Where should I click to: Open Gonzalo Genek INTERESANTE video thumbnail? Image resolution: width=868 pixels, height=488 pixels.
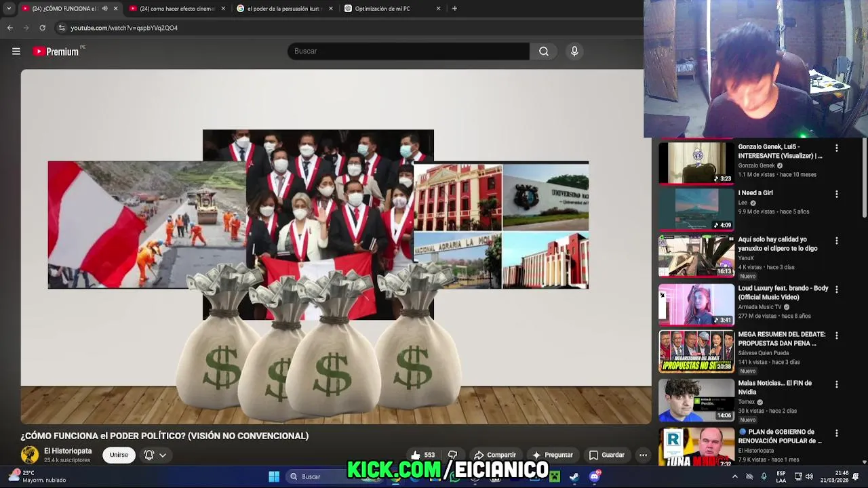(x=696, y=163)
